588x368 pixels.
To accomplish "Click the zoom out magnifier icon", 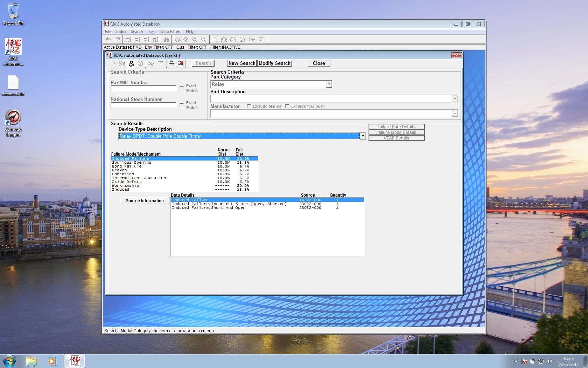I will pyautogui.click(x=204, y=40).
